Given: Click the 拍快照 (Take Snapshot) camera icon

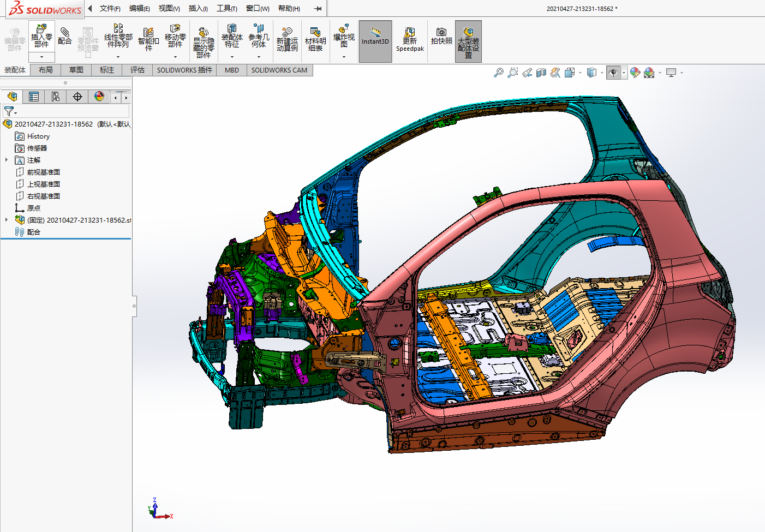Looking at the screenshot, I should 441,36.
